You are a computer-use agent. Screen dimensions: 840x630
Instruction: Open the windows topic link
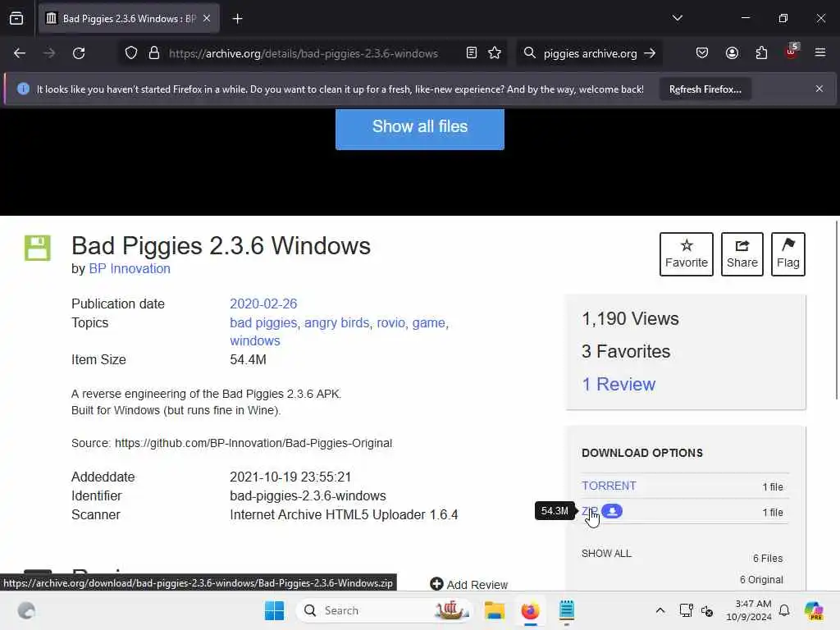(x=255, y=340)
